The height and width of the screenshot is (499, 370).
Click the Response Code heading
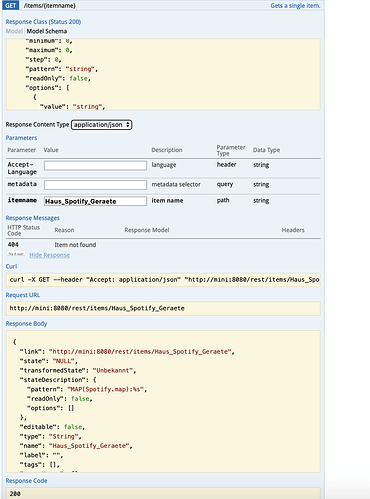(x=26, y=481)
